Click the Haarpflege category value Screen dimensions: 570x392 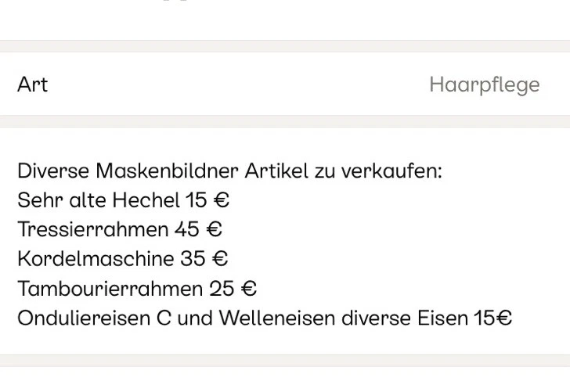tap(484, 85)
